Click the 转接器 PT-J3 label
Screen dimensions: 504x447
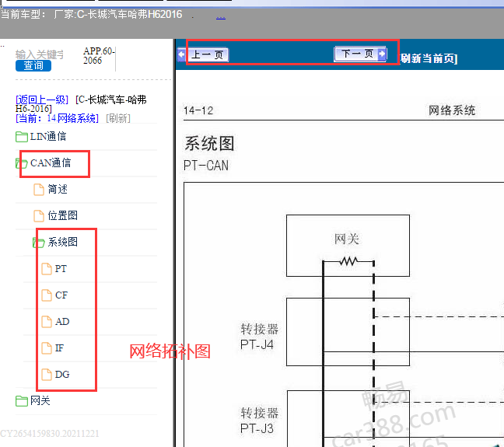pyautogui.click(x=259, y=421)
